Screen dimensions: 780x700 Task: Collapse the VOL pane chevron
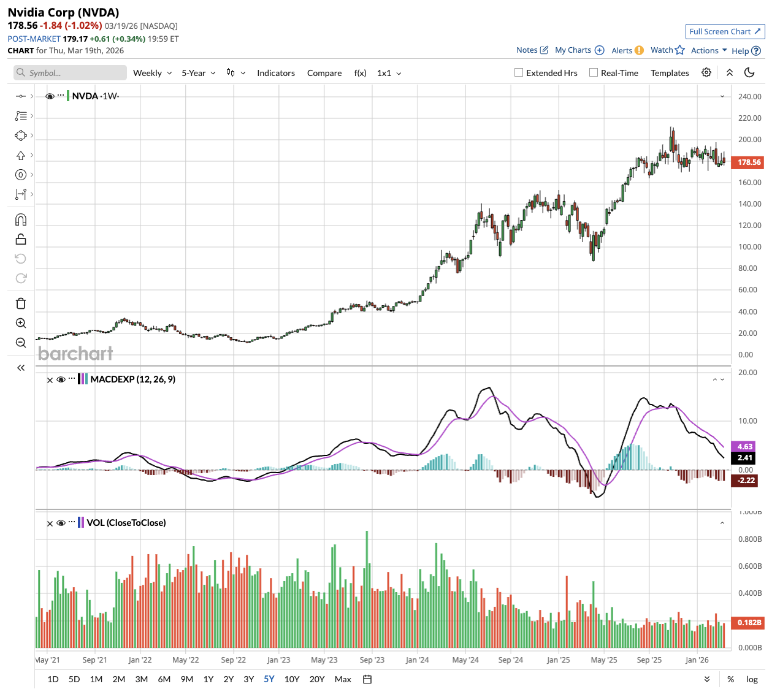722,523
